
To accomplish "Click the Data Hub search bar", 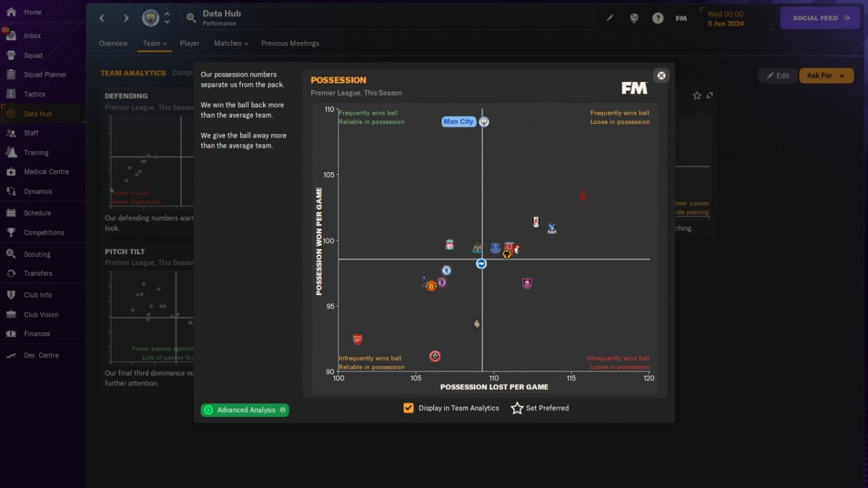I will point(388,18).
